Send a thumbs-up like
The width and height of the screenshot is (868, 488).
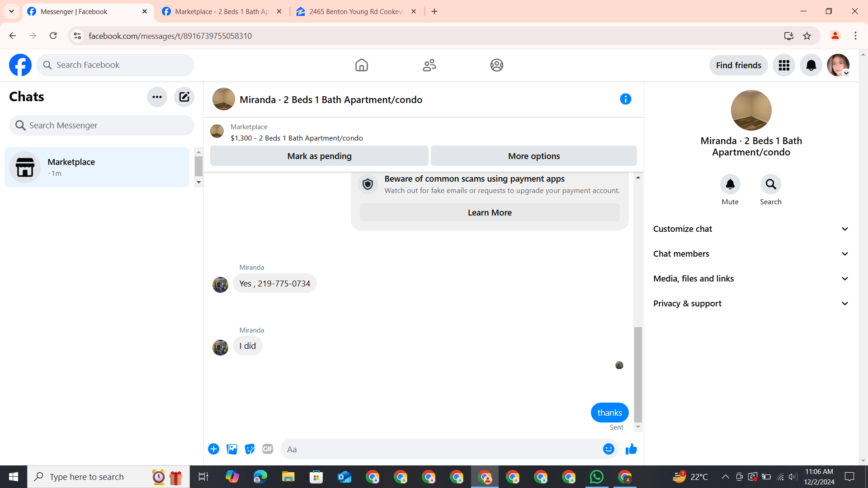tap(631, 449)
